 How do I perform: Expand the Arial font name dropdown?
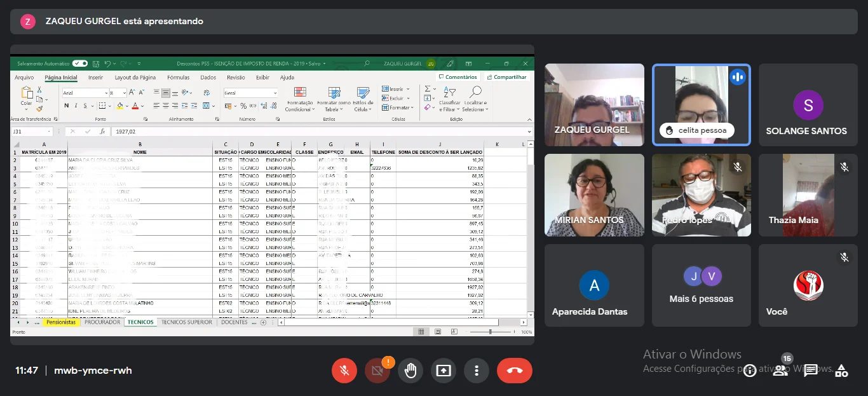[105, 93]
